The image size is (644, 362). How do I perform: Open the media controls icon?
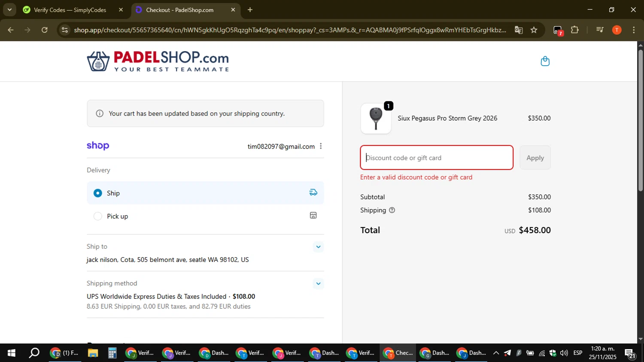point(600,30)
